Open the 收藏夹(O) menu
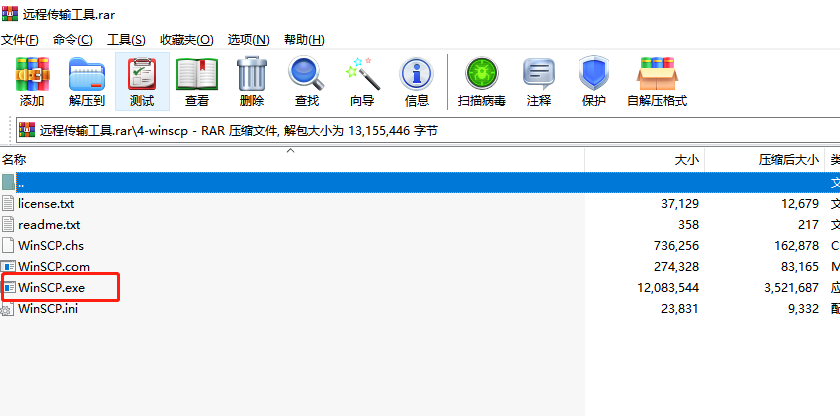 pyautogui.click(x=187, y=40)
